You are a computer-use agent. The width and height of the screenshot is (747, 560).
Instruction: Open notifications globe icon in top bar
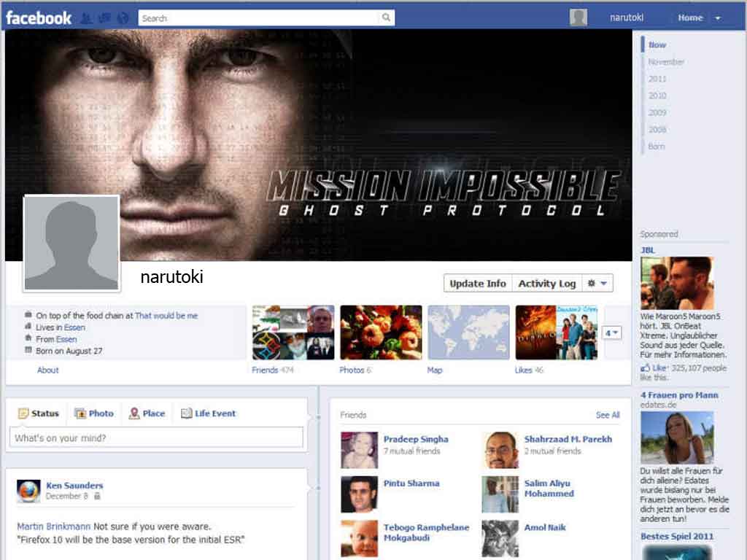point(123,18)
